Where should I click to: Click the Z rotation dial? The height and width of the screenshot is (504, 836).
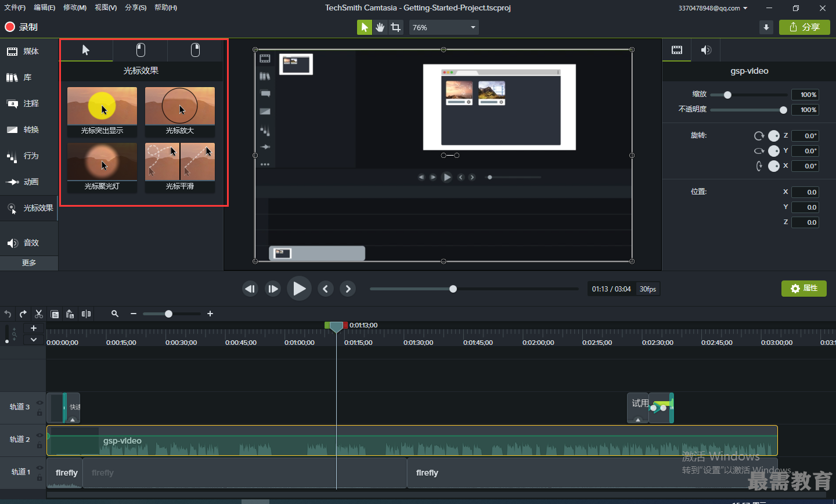point(774,136)
